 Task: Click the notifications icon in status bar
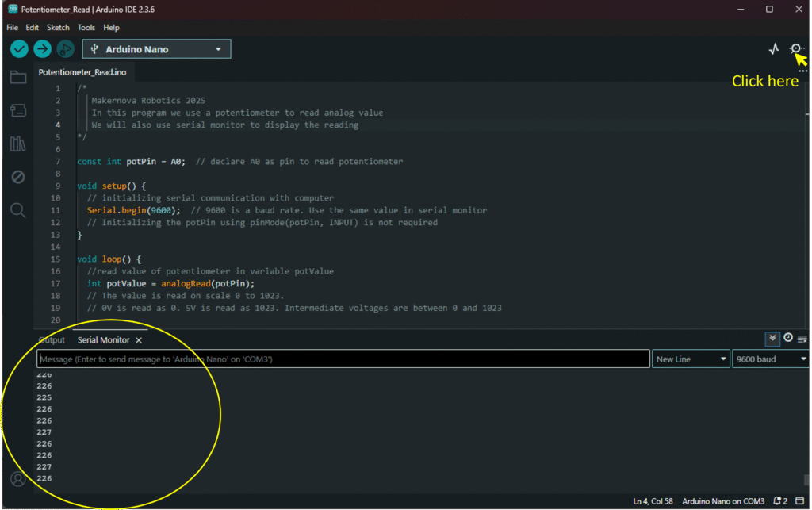coord(780,501)
